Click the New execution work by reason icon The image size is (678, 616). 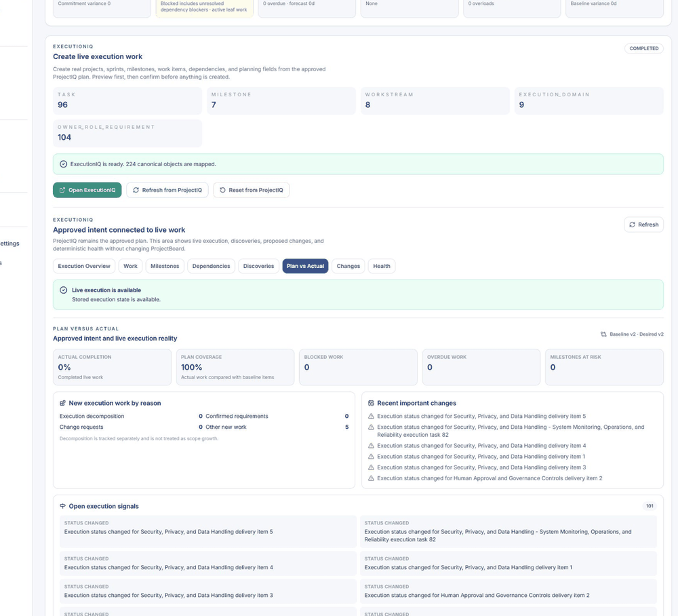coord(62,403)
